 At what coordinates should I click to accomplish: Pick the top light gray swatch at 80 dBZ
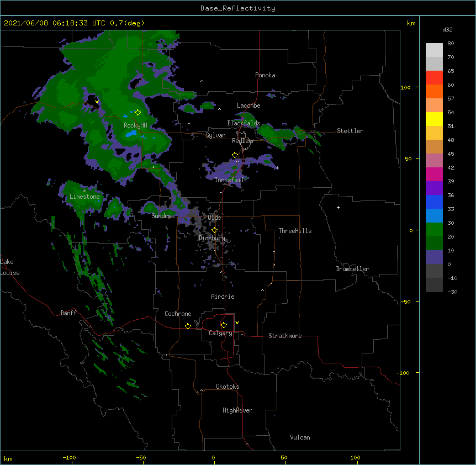click(x=434, y=50)
